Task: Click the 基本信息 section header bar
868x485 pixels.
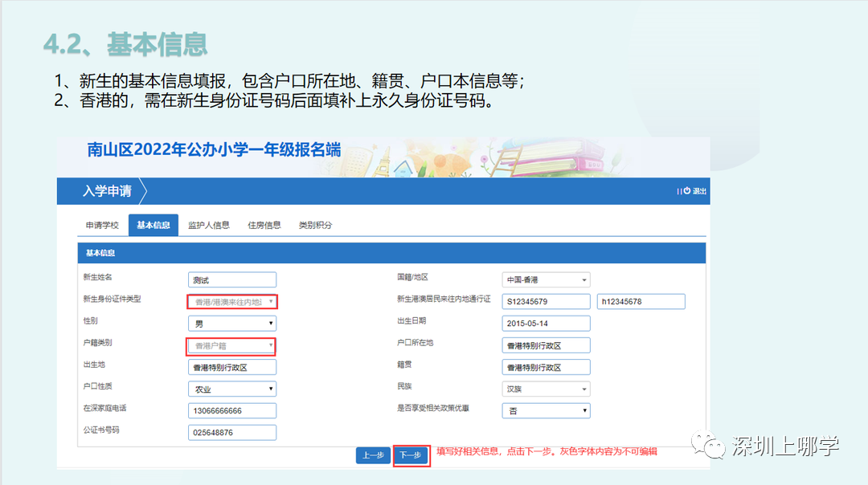Action: 391,253
